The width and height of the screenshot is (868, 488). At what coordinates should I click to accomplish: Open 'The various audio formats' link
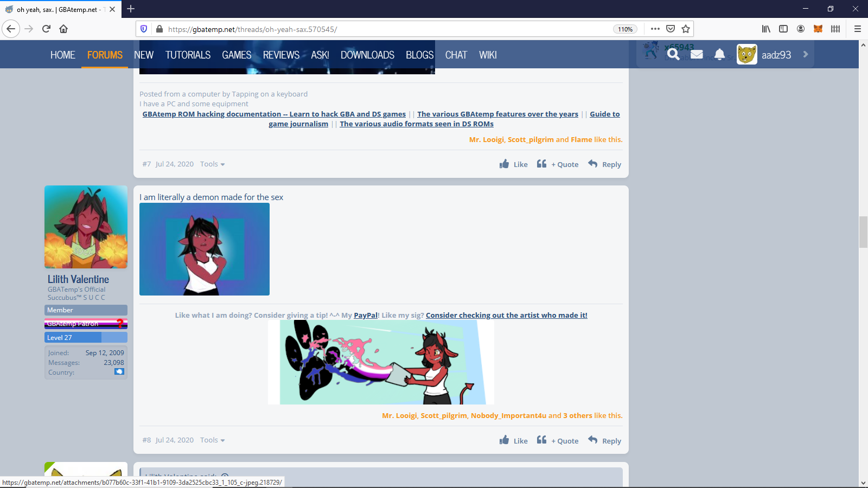417,124
